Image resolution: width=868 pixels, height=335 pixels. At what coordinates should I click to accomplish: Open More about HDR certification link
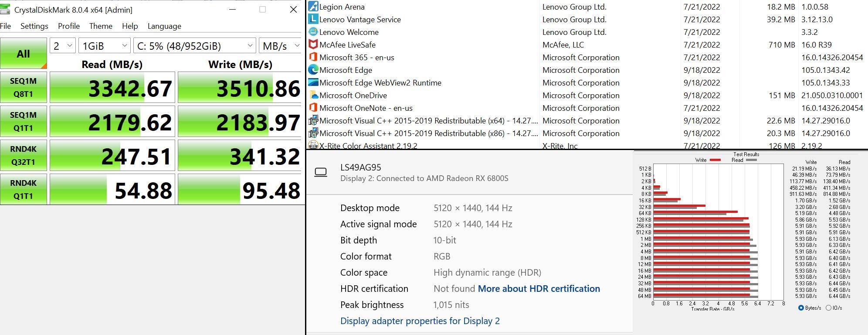539,289
